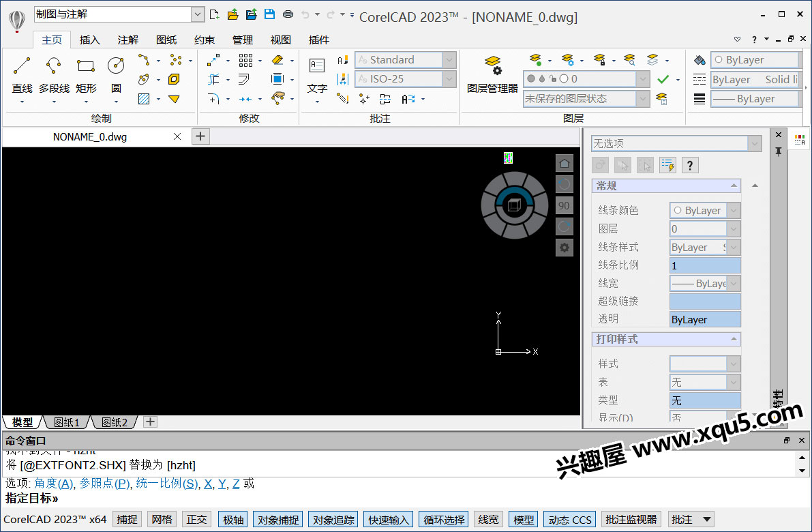Open the 线条颜色 ByLayer dropdown

point(734,211)
